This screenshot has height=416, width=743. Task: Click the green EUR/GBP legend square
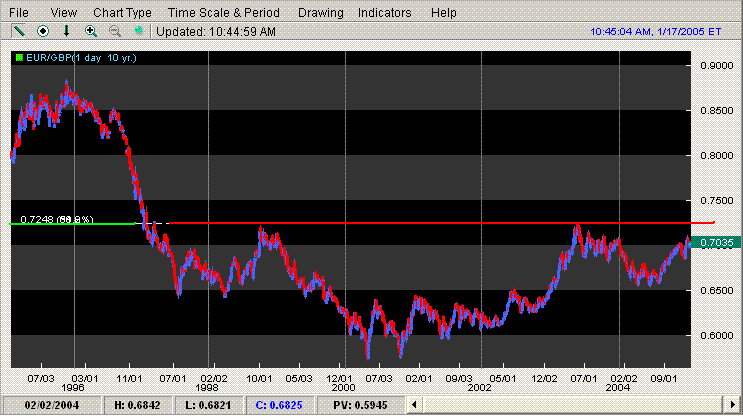[19, 58]
